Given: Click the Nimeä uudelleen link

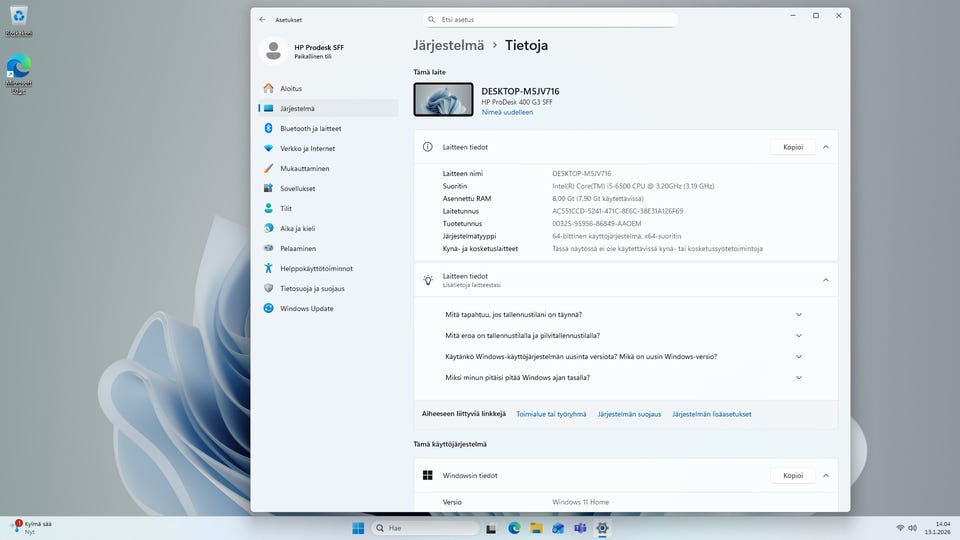Looking at the screenshot, I should (507, 112).
